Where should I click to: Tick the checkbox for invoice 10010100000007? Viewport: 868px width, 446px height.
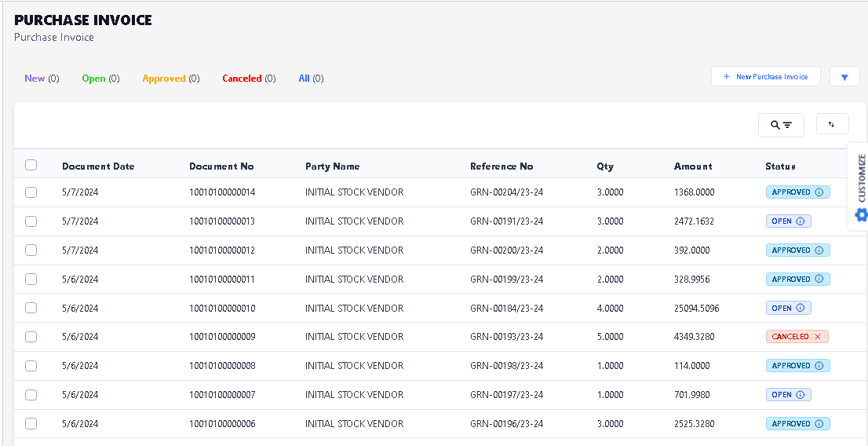[31, 395]
